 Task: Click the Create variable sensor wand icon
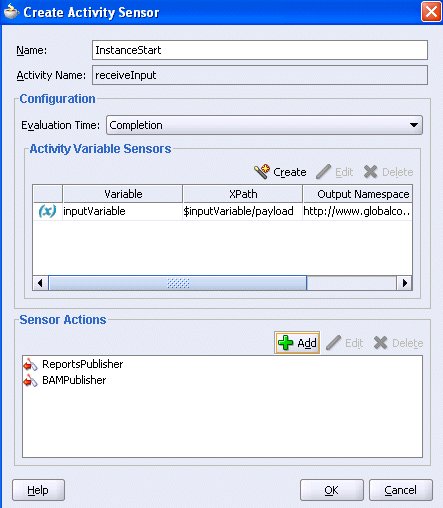262,172
